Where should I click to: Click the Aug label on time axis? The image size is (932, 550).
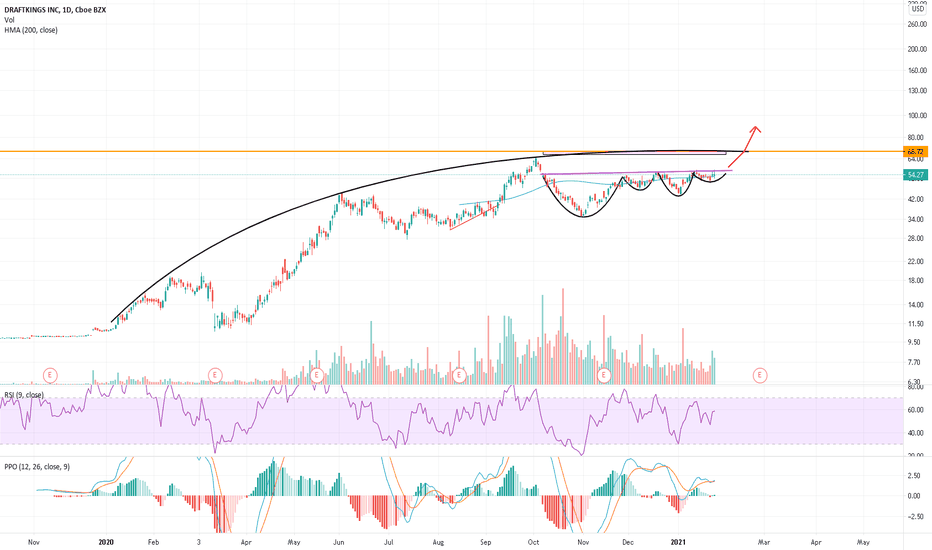(438, 542)
